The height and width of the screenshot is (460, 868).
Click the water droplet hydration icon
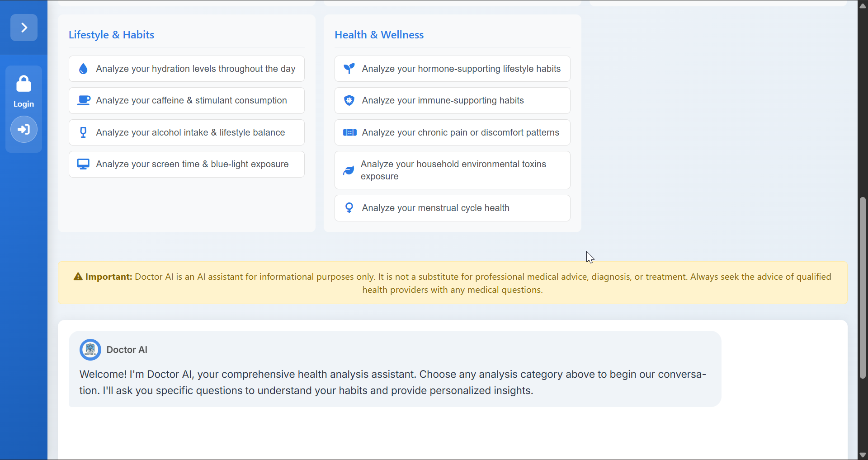tap(83, 69)
